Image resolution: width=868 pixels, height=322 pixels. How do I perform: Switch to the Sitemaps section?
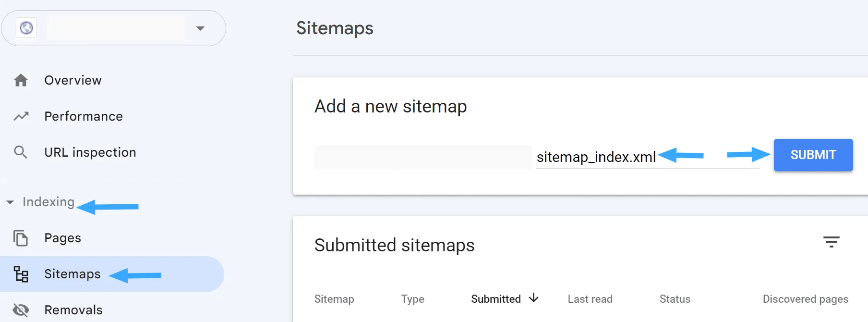click(72, 274)
